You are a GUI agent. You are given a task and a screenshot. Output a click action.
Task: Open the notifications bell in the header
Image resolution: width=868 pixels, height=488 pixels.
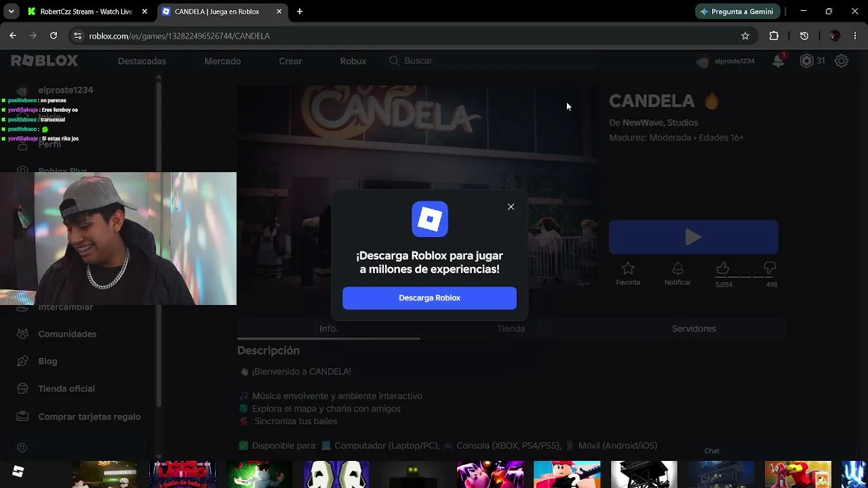pyautogui.click(x=778, y=61)
